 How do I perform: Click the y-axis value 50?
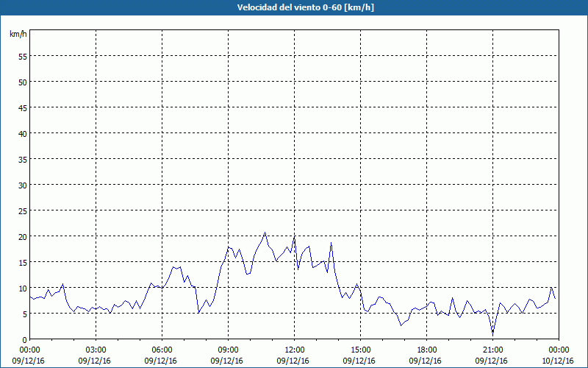(x=23, y=82)
